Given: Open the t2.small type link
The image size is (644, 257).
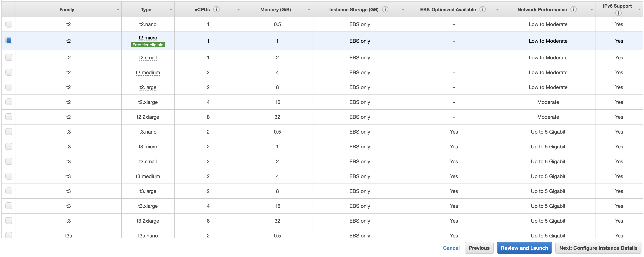Looking at the screenshot, I should coord(148,57).
